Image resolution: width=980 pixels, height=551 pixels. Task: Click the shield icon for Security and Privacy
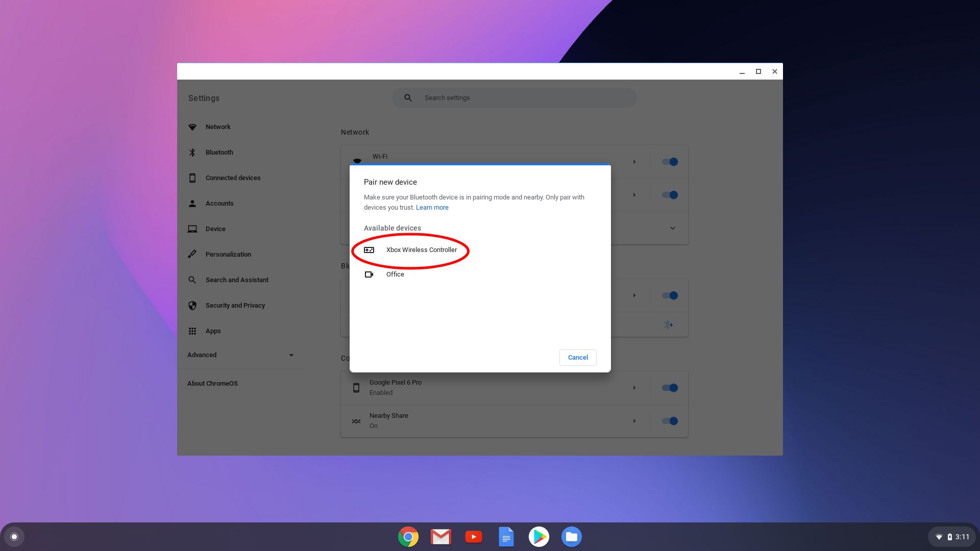pyautogui.click(x=192, y=306)
